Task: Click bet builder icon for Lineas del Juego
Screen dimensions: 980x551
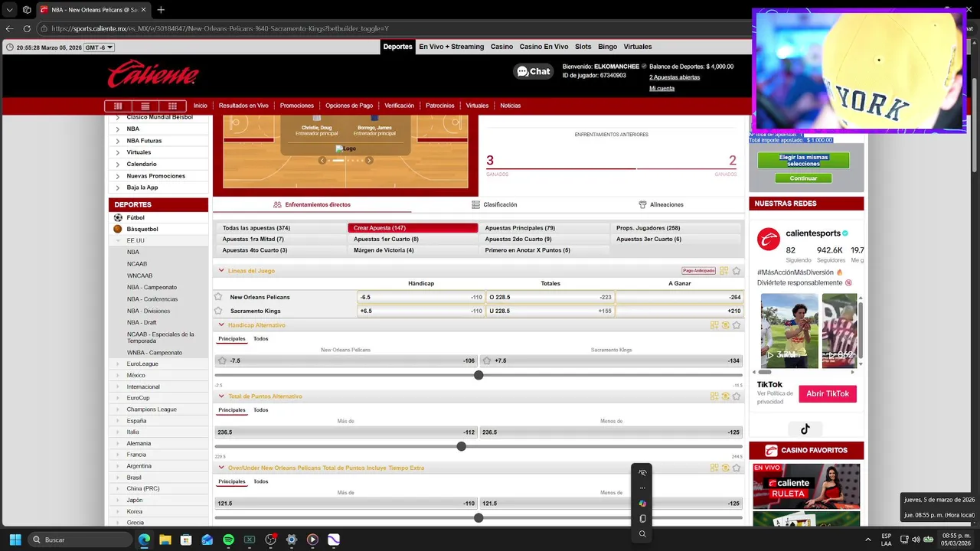Action: coord(724,271)
